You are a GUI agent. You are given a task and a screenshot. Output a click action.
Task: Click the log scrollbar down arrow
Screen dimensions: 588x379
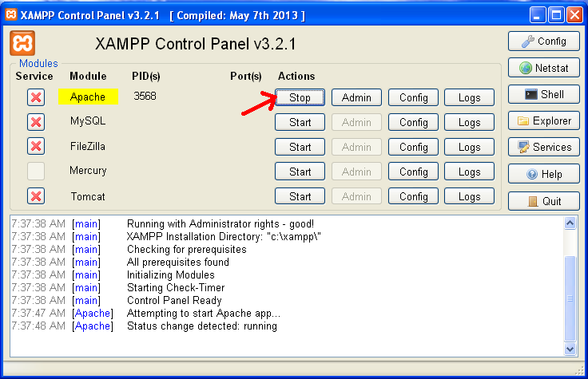click(x=570, y=349)
